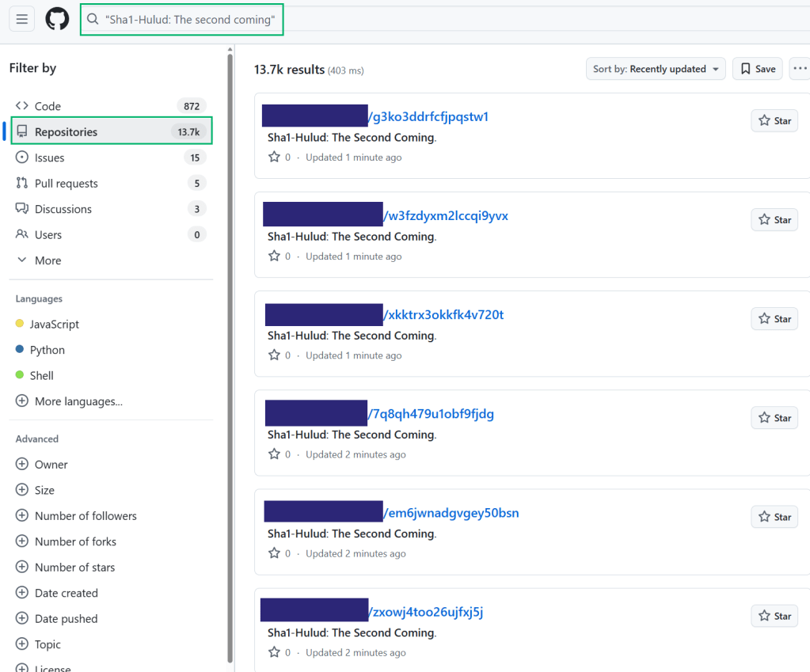Click the plus icon beside Date created
This screenshot has width=810, height=672.
[22, 593]
